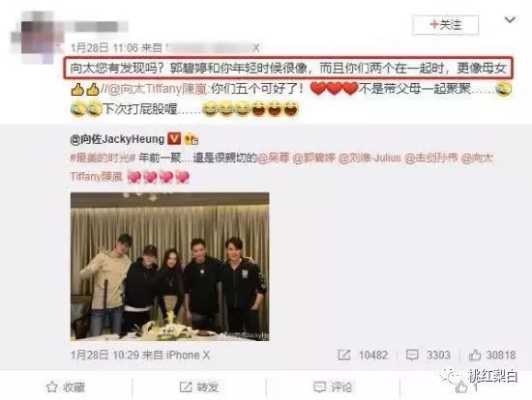Open the @刘维-Julius mention link
Viewport: 532px width, 400px height.
(x=369, y=157)
